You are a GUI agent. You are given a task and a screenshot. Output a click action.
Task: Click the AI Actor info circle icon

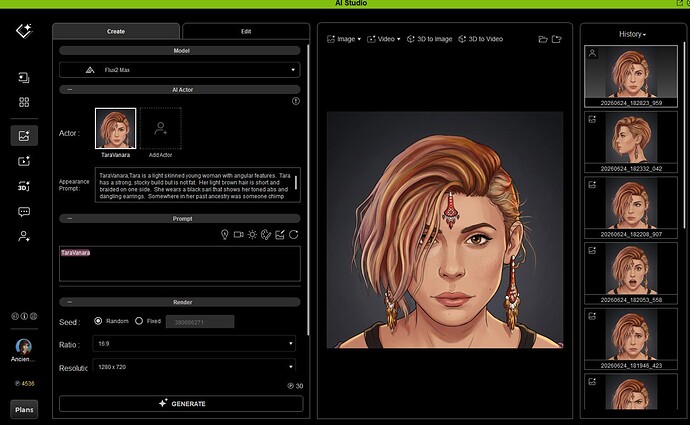pos(296,101)
